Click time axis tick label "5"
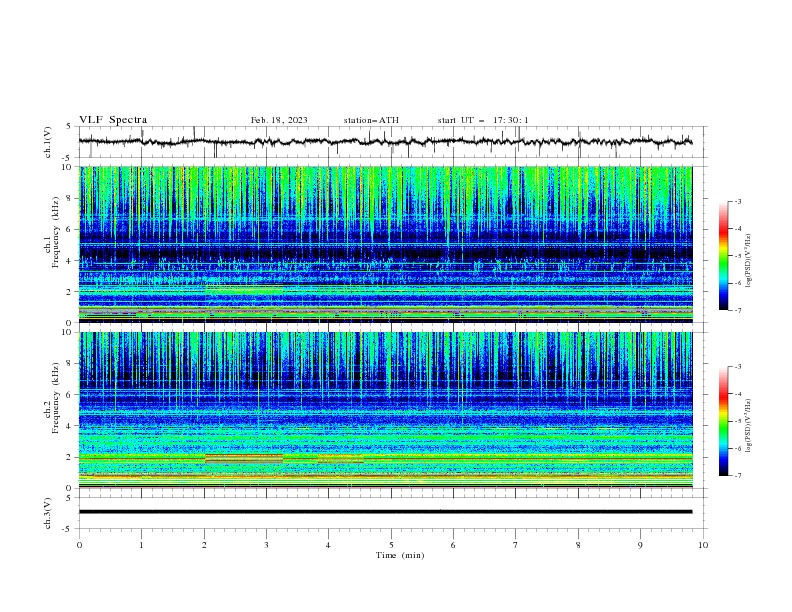This screenshot has width=792, height=612. click(x=391, y=545)
